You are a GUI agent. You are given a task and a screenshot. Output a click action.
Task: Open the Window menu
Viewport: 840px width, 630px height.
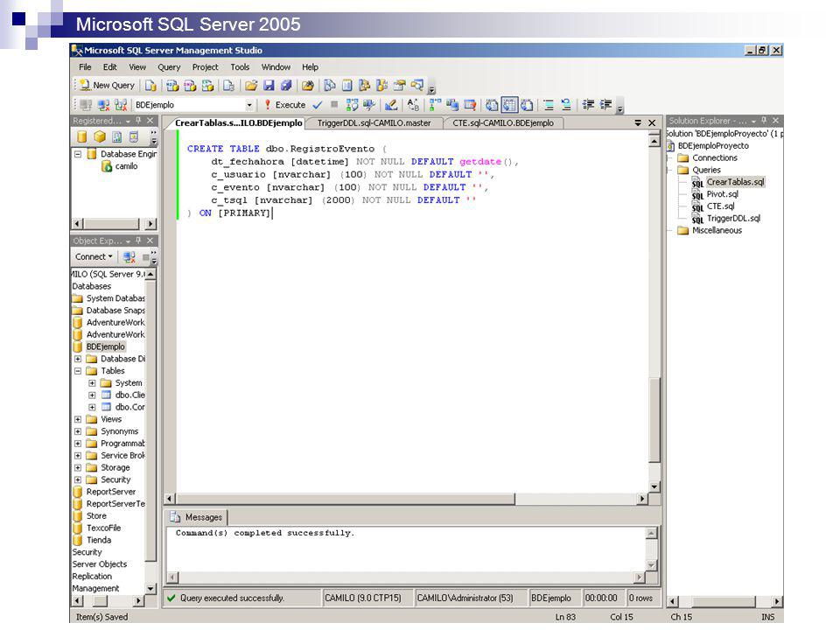click(276, 67)
